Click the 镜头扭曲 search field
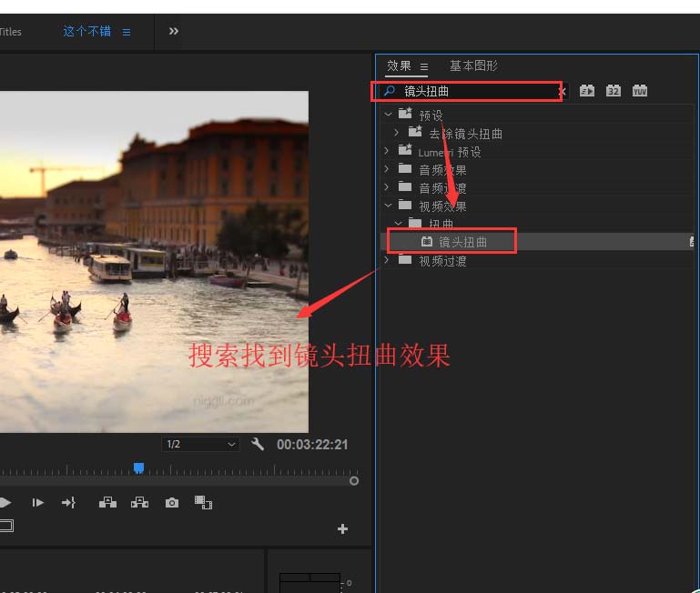Screen dimensions: 700x593 473,91
